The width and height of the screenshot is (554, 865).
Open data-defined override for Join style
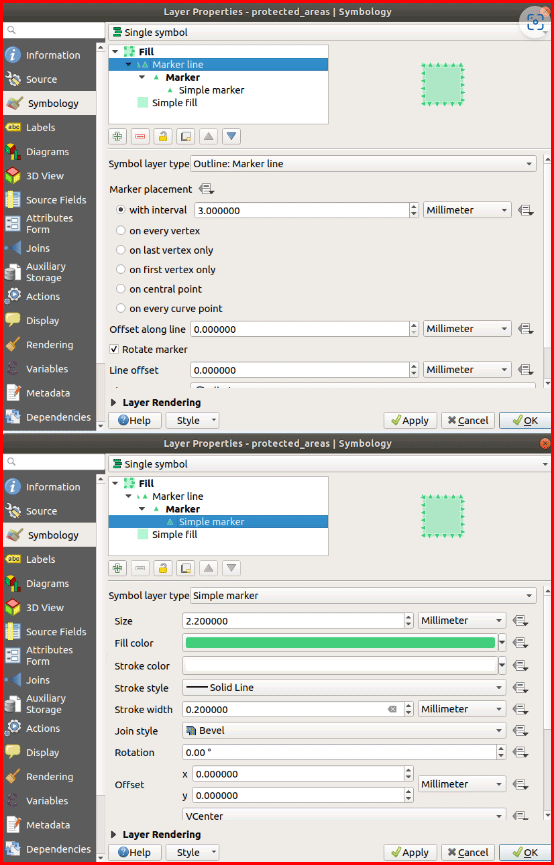click(521, 731)
